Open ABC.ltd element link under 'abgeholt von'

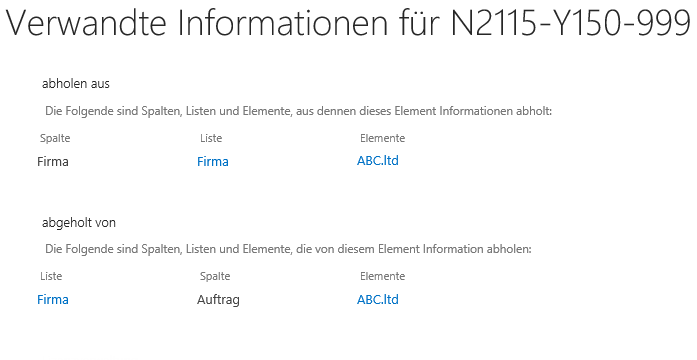point(377,299)
